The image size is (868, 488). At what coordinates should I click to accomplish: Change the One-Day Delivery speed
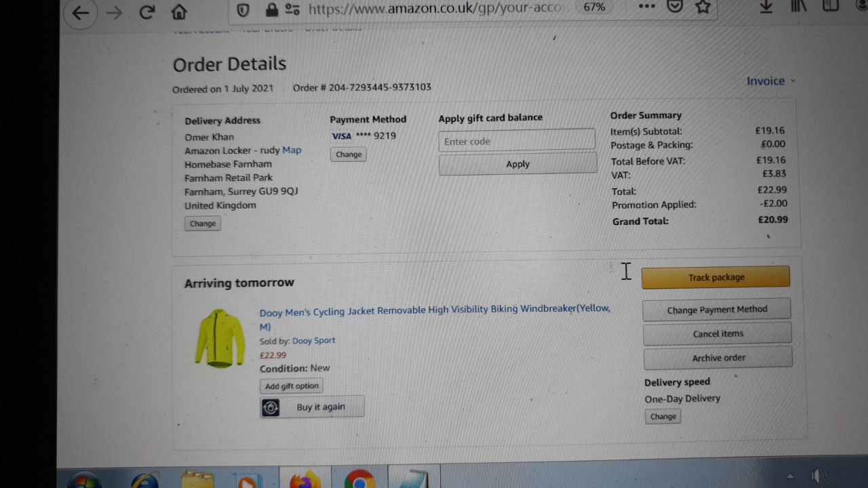click(x=663, y=416)
